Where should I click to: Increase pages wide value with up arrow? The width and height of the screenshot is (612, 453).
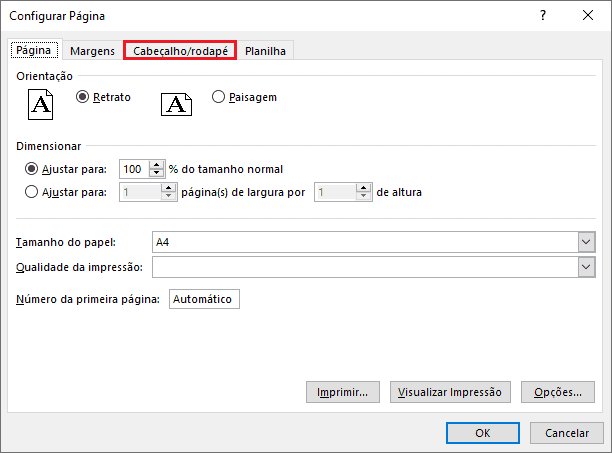pos(168,188)
